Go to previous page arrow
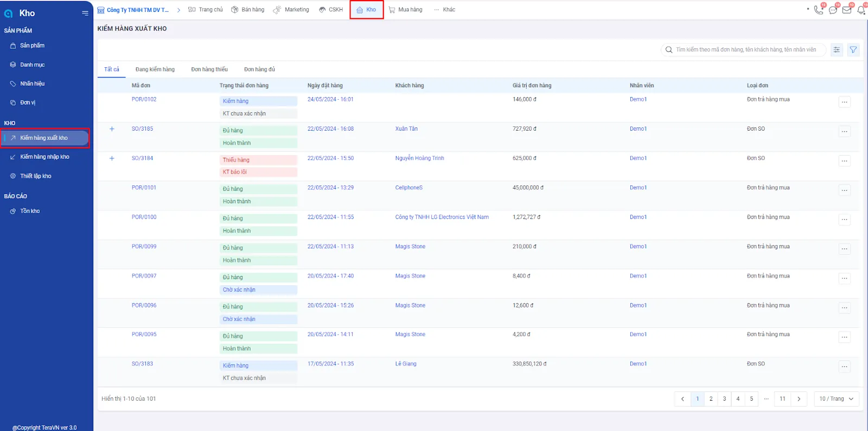The width and height of the screenshot is (868, 431). [x=682, y=399]
